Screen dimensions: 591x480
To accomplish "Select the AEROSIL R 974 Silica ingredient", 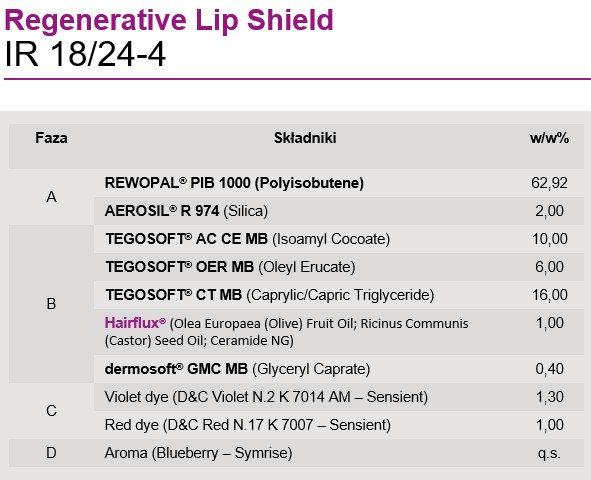I will pos(186,211).
